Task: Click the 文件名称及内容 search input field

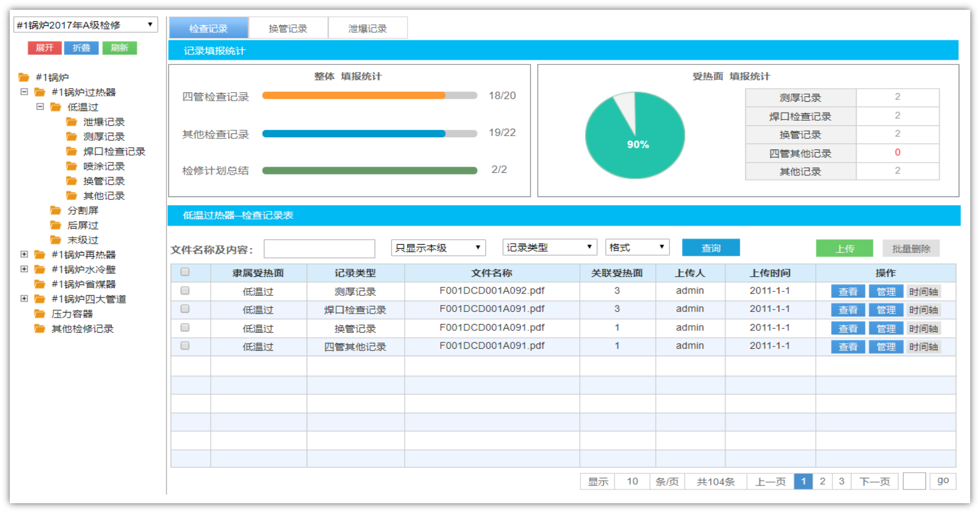Action: [x=319, y=249]
